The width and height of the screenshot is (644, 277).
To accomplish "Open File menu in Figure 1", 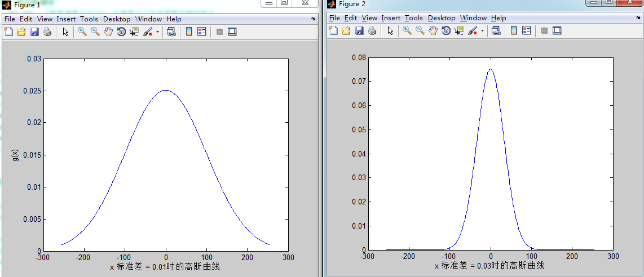I will coord(10,19).
